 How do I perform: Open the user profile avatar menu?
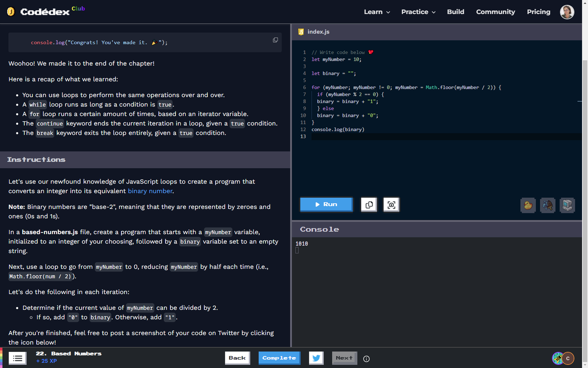coord(567,12)
